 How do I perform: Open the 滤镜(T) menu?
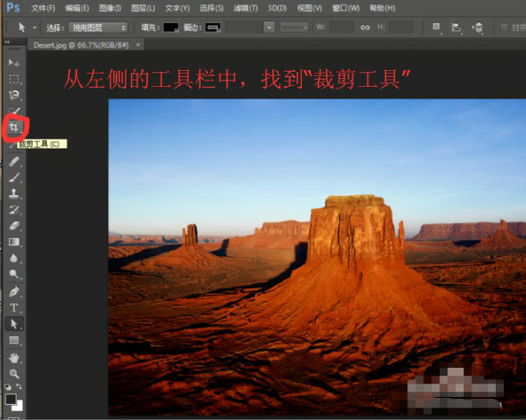pyautogui.click(x=245, y=8)
